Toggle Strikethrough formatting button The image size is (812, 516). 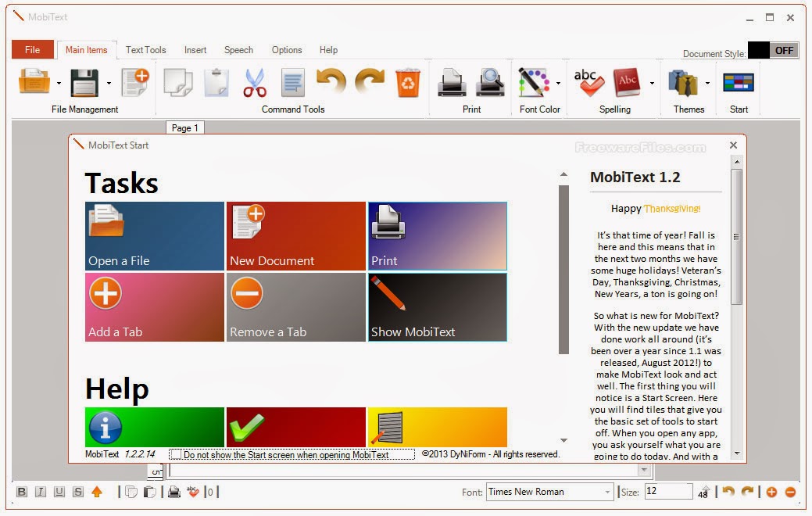78,492
